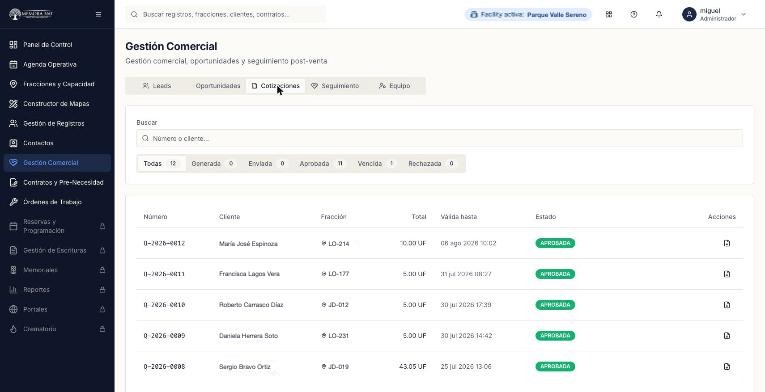Click client María José Espinoza
The height and width of the screenshot is (392, 765).
248,244
